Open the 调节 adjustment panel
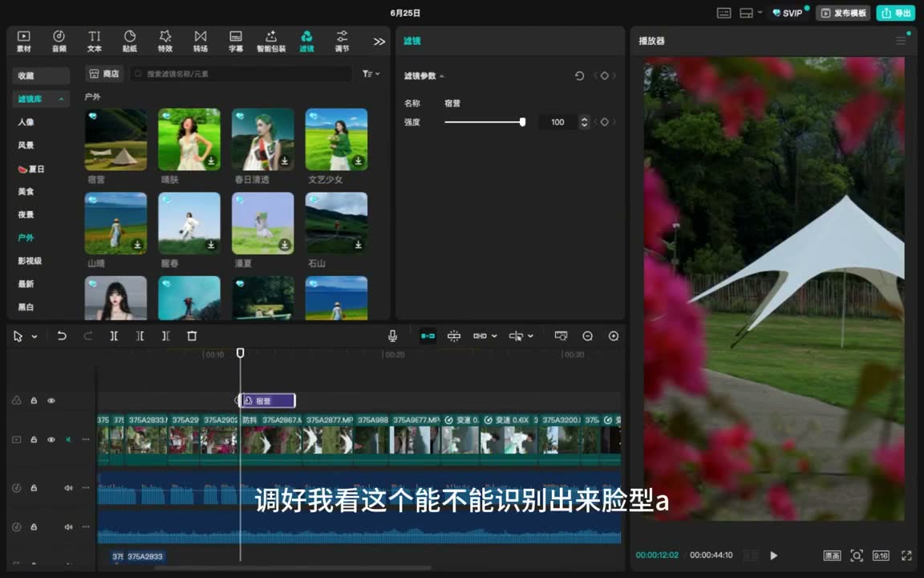This screenshot has height=578, width=924. pos(342,41)
